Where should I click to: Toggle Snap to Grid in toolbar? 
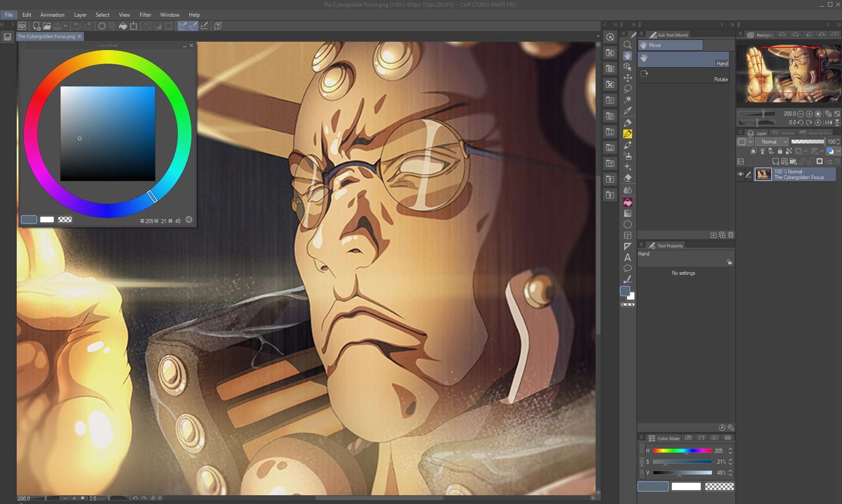[204, 26]
